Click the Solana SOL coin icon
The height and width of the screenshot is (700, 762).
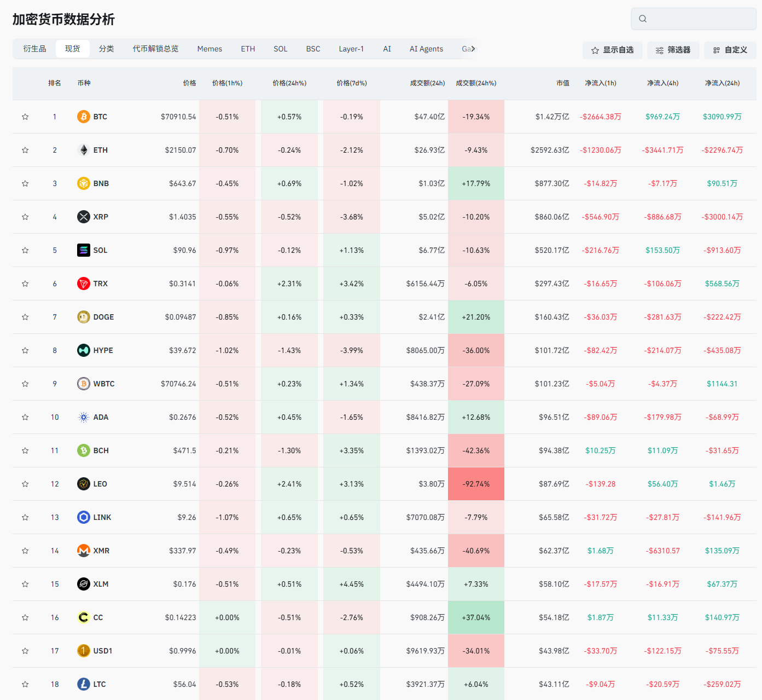83,250
